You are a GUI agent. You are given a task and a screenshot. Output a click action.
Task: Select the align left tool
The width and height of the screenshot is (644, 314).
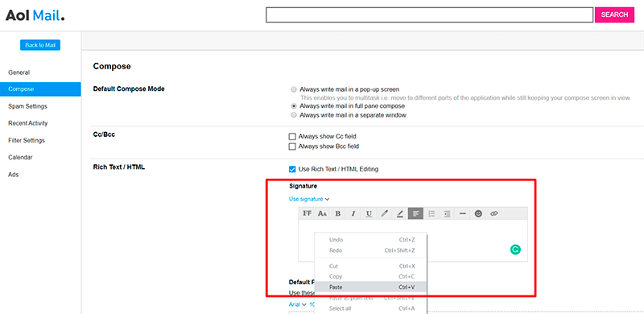(415, 213)
